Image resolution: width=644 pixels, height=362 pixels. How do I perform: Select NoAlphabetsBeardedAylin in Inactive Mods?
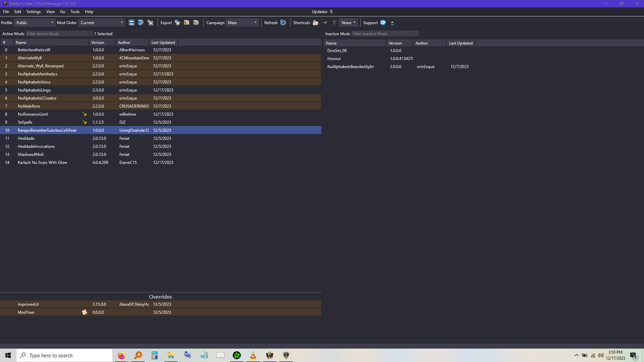tap(484, 66)
